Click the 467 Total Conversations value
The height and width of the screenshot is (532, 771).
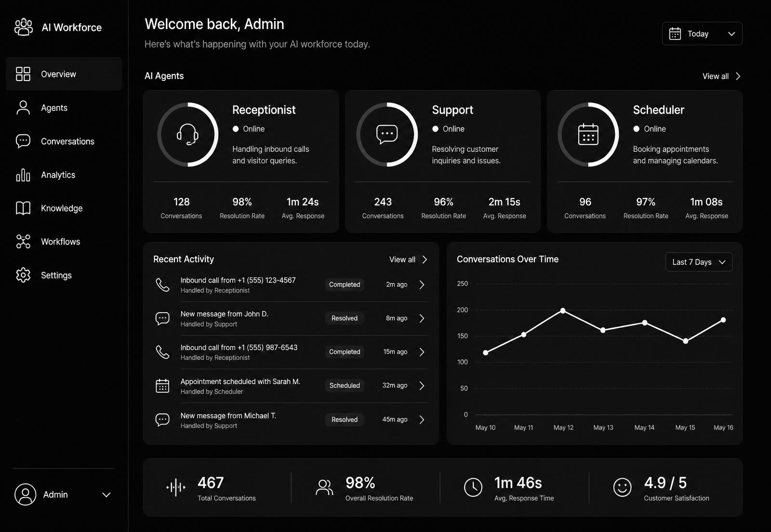(211, 482)
